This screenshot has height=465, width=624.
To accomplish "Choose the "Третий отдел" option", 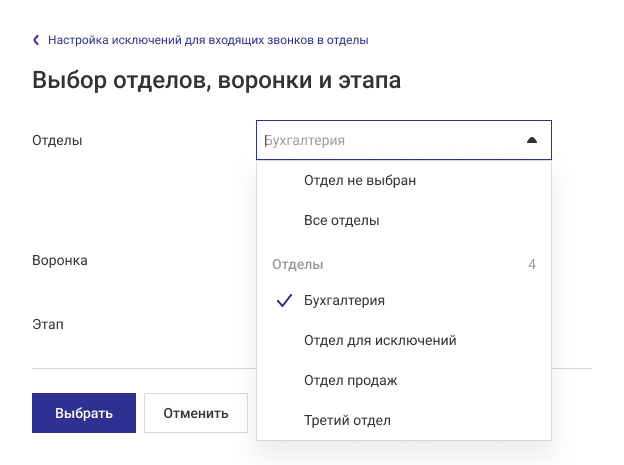I will point(347,420).
